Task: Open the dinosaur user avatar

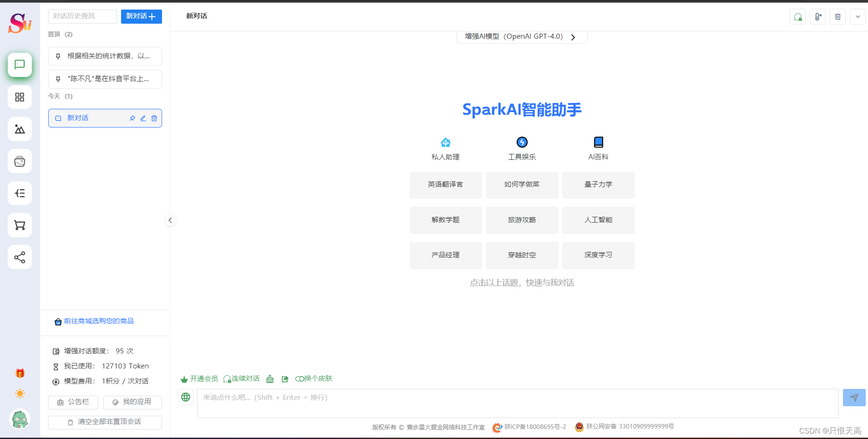Action: click(20, 419)
